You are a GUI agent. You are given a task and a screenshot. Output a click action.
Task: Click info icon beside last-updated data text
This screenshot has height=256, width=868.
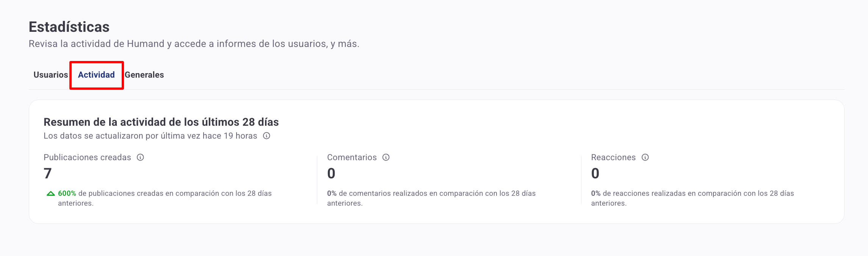tap(266, 136)
